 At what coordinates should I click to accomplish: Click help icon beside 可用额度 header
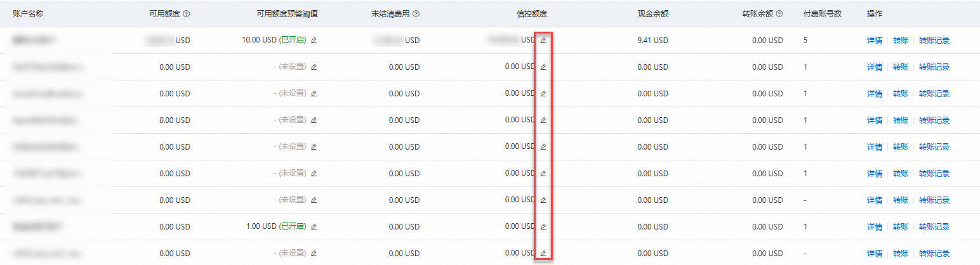[187, 14]
